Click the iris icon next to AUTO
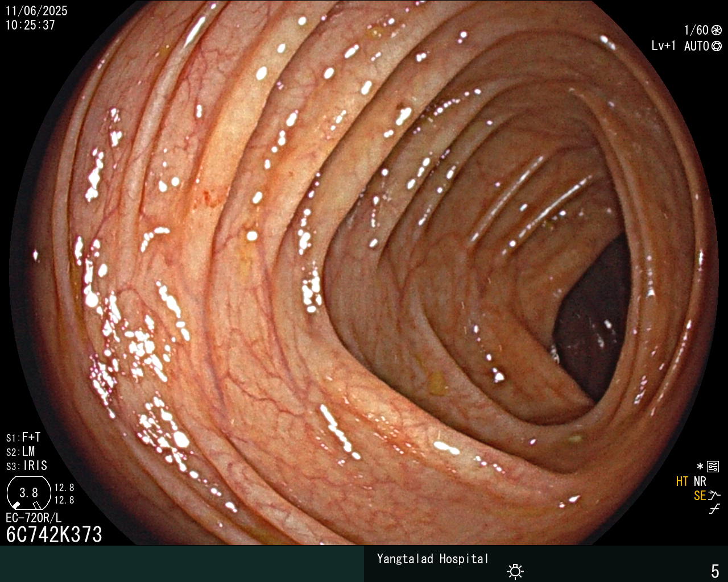The image size is (728, 582). [717, 46]
